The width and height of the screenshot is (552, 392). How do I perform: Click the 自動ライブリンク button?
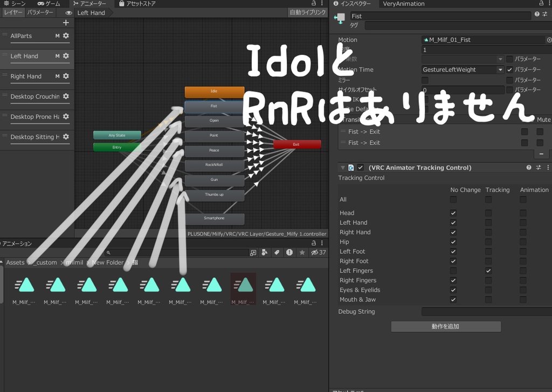tap(307, 12)
